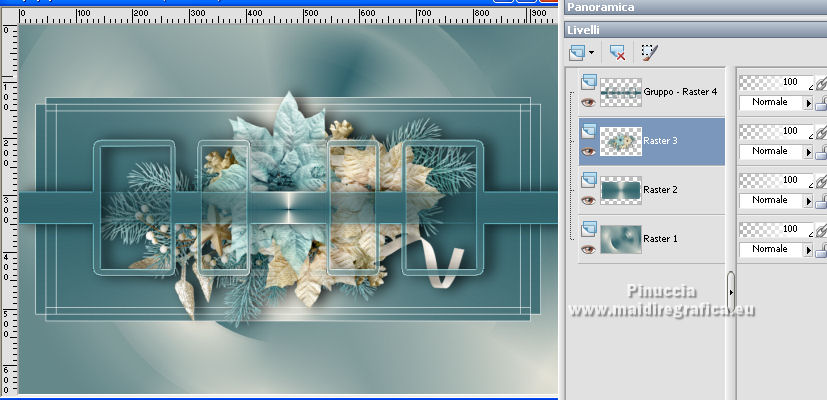Click the Panoramica panel title bar
The width and height of the screenshot is (827, 400).
tap(696, 7)
